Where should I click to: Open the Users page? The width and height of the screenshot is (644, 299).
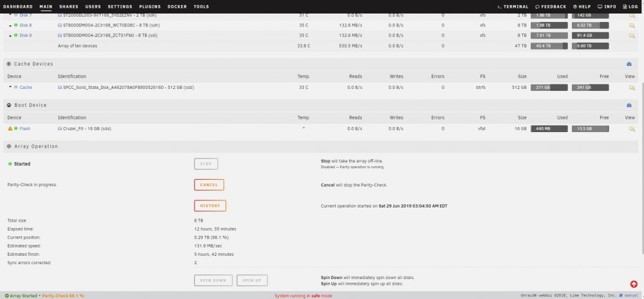tap(93, 6)
